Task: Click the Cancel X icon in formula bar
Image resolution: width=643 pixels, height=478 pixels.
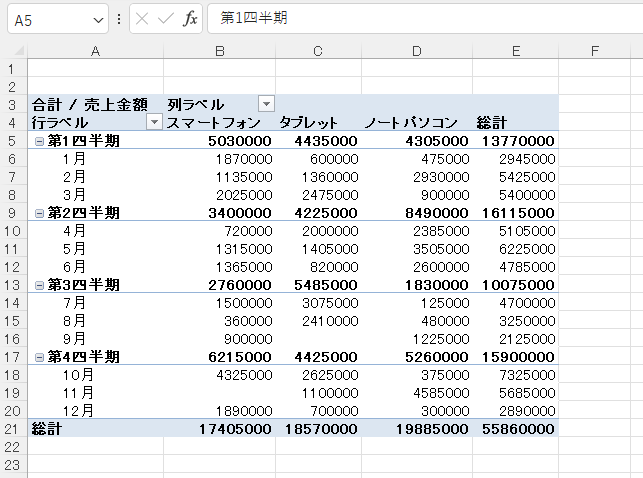Action: pyautogui.click(x=142, y=19)
